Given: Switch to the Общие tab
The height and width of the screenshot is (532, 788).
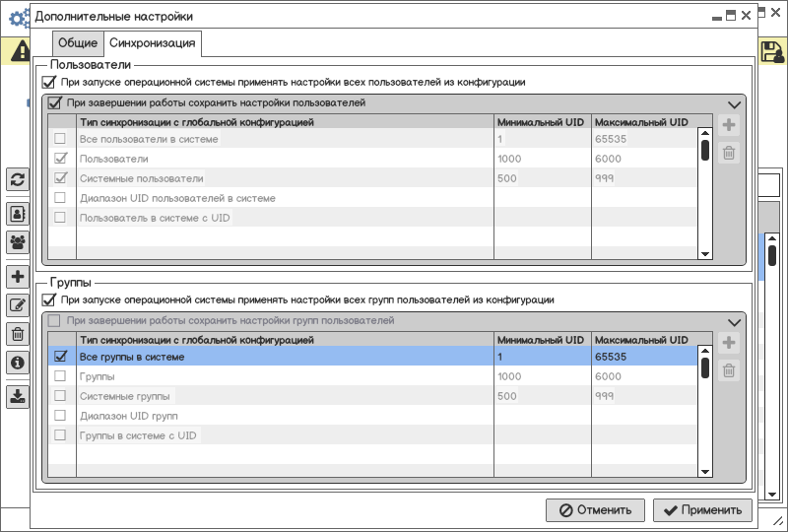Looking at the screenshot, I should (x=78, y=43).
